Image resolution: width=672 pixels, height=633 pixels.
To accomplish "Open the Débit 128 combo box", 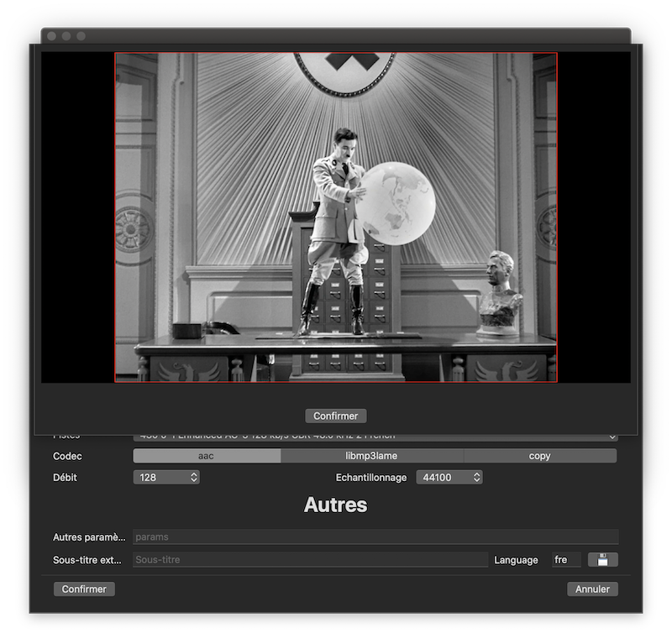I will click(166, 477).
